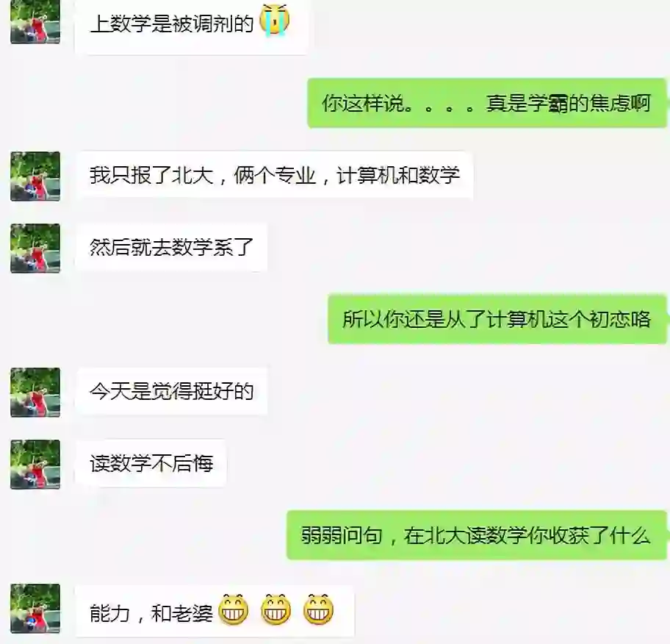Click the third grinning emoji in last message

coord(318,609)
